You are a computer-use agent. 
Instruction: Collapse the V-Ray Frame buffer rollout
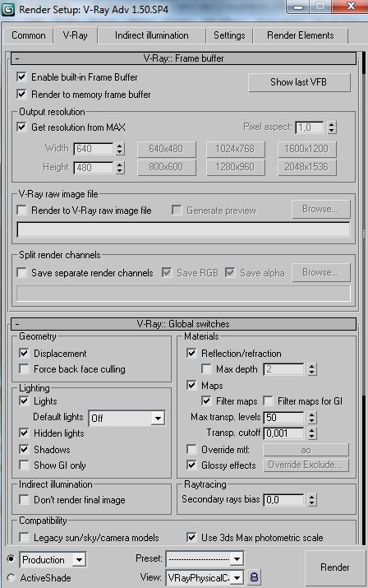pos(184,58)
